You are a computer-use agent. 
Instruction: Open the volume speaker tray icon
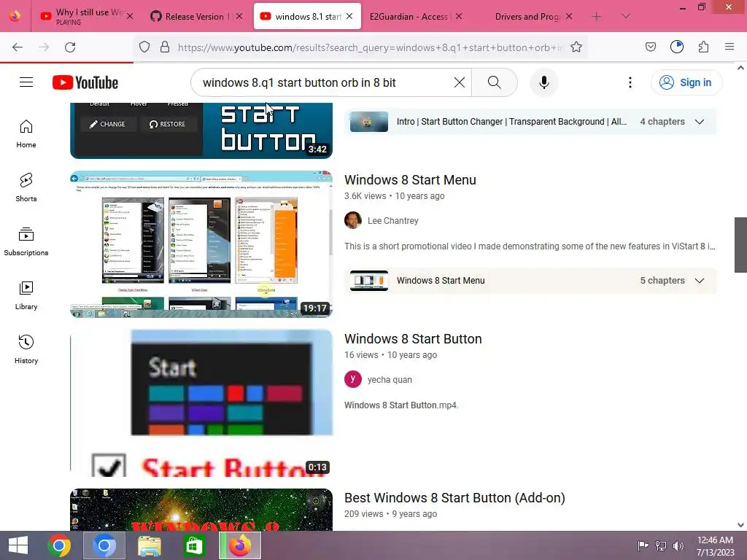click(678, 545)
